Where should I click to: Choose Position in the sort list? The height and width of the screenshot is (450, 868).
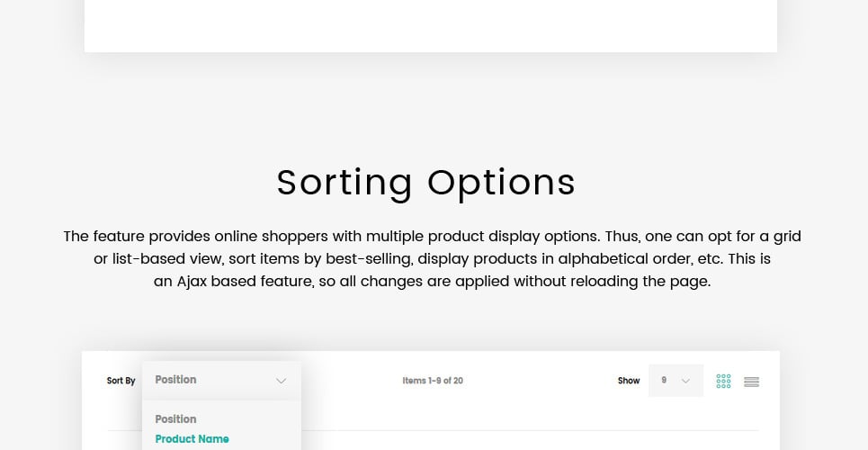pyautogui.click(x=175, y=419)
